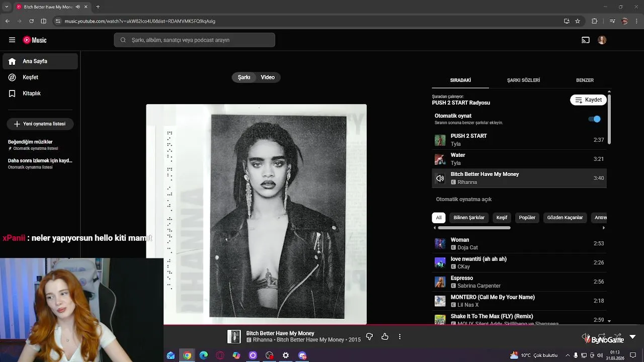The image size is (644, 362).
Task: Expand the player with the down triangle
Action: (632, 337)
